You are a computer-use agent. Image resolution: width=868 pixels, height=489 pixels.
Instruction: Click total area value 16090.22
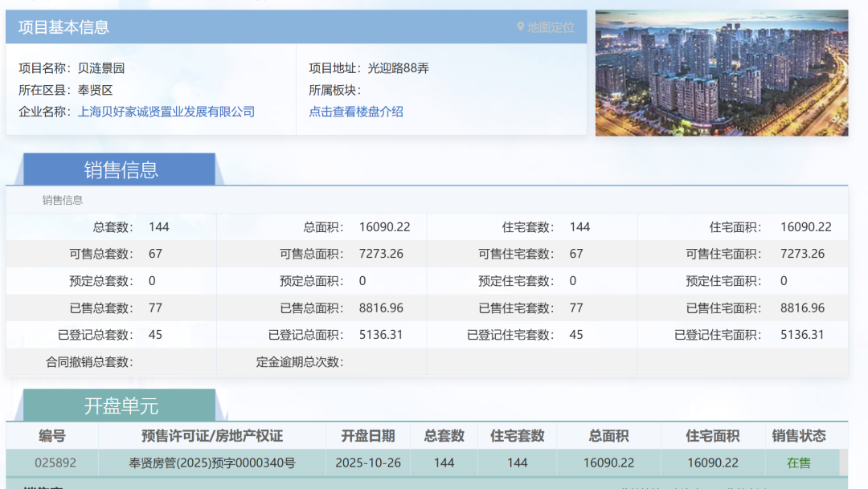point(385,226)
